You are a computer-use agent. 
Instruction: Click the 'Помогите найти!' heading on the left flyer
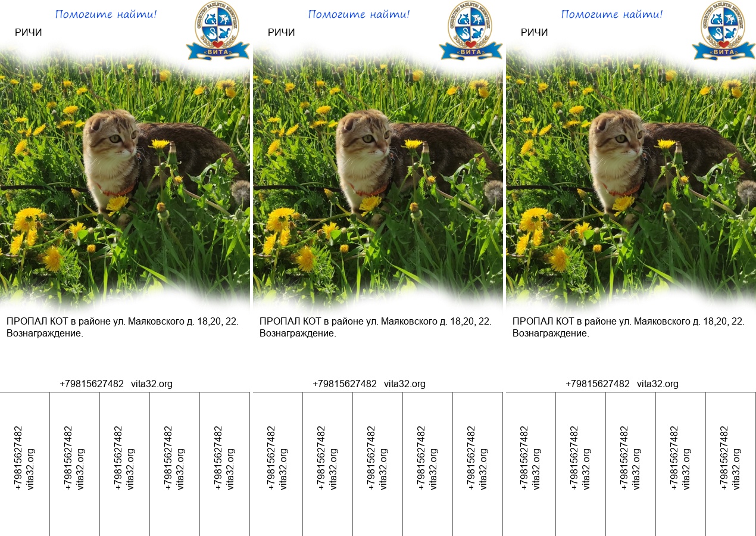coord(106,14)
